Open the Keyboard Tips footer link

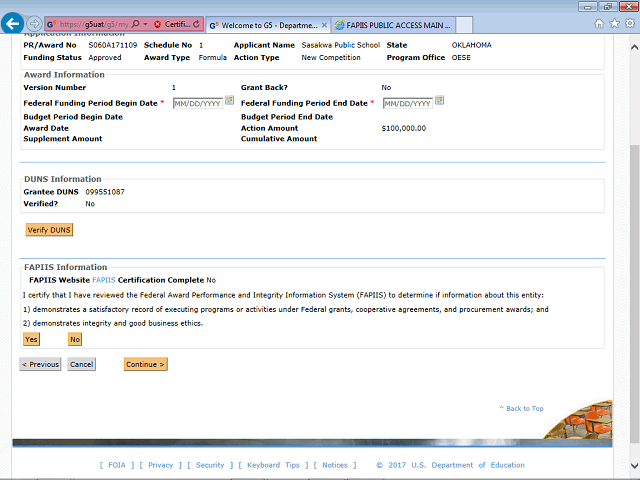tap(273, 465)
